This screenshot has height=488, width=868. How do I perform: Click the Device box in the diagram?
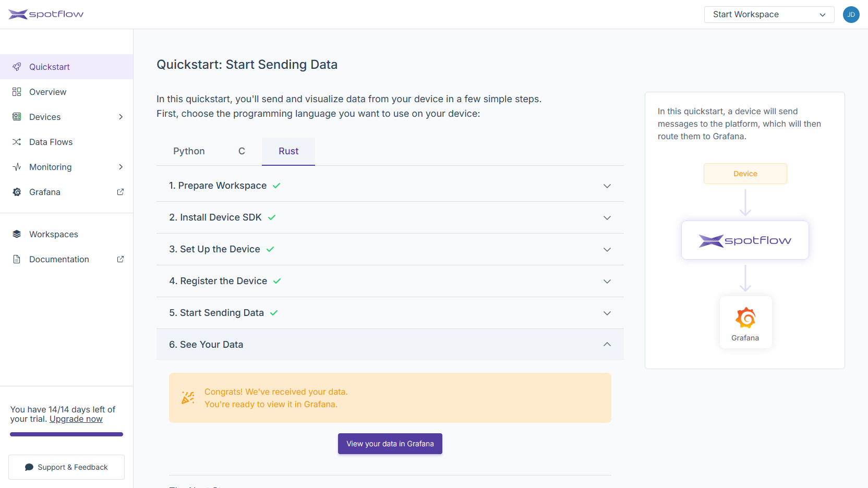[x=745, y=174]
